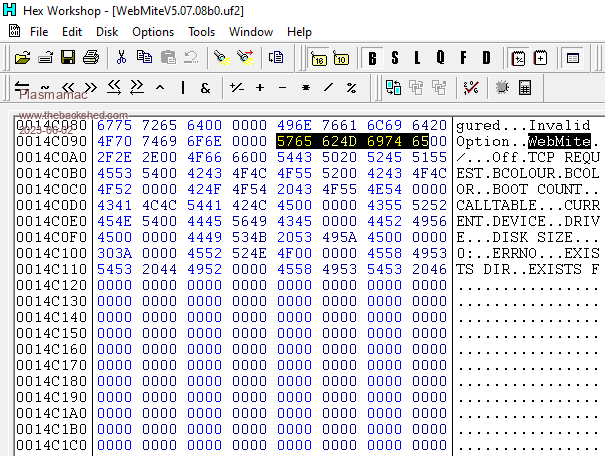
Task: Click the Open file folder icon
Action: 46,58
